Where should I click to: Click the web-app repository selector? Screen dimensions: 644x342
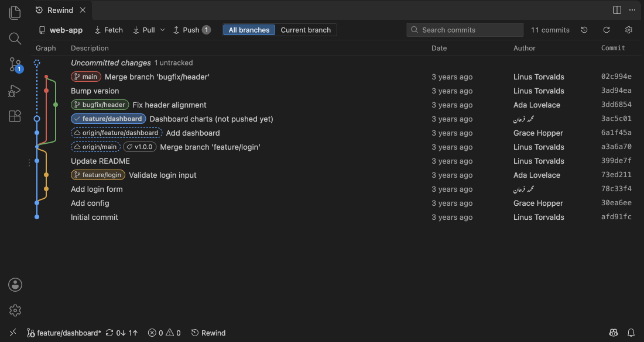[x=60, y=30]
